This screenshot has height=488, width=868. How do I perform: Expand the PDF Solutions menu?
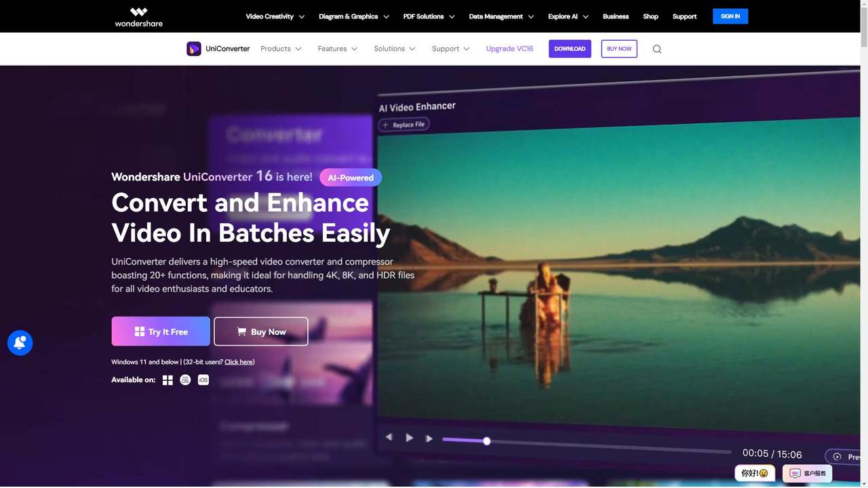(429, 16)
